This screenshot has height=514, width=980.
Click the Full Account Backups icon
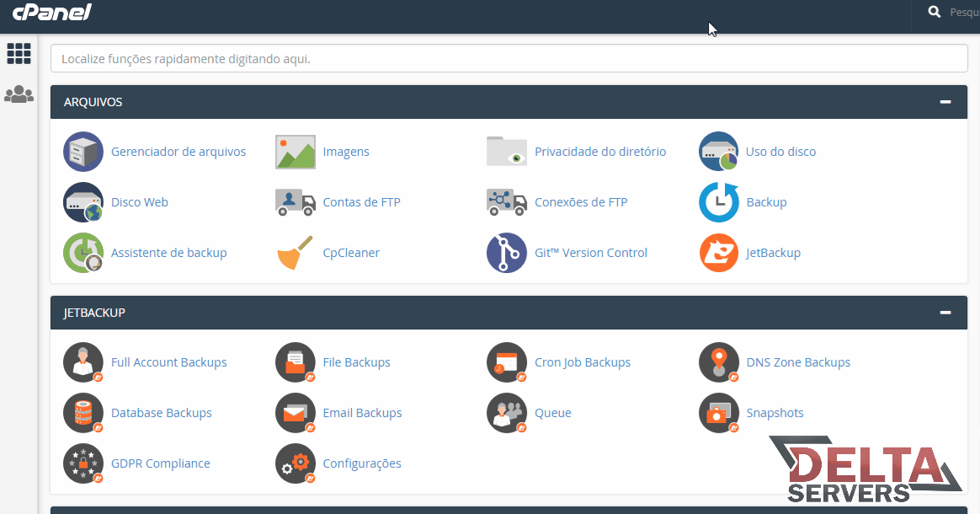83,362
